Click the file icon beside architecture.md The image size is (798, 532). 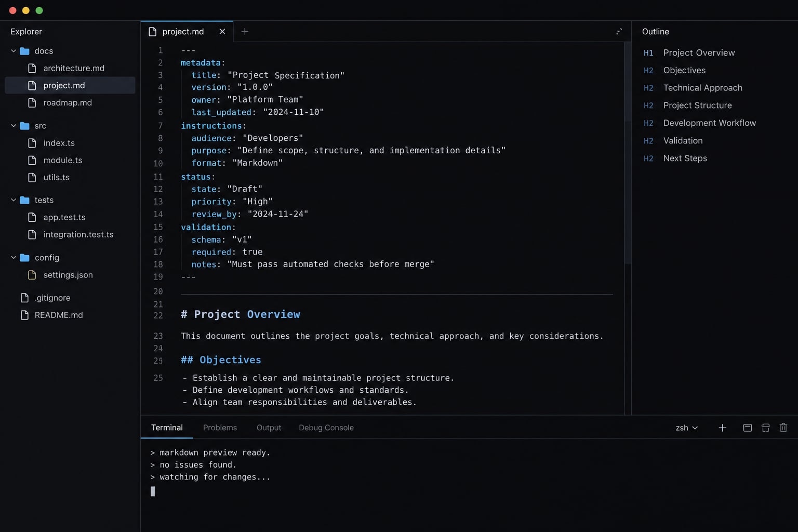(32, 68)
